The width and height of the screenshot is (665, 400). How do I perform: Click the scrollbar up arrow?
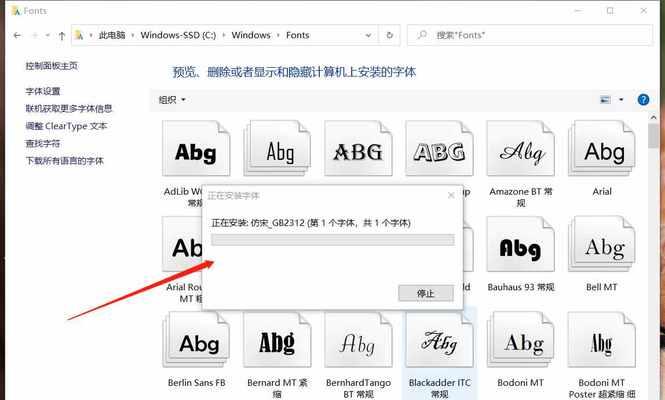[x=653, y=118]
